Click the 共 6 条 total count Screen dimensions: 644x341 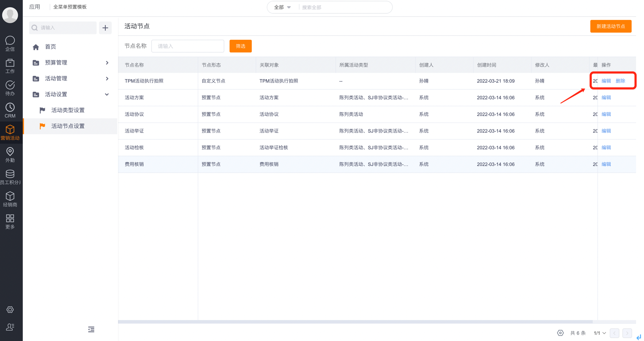tap(578, 333)
